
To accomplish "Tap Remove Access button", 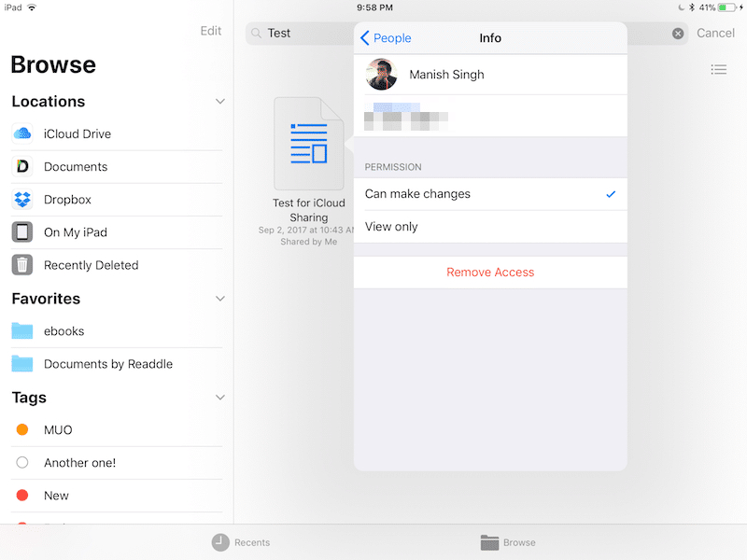I will [490, 273].
